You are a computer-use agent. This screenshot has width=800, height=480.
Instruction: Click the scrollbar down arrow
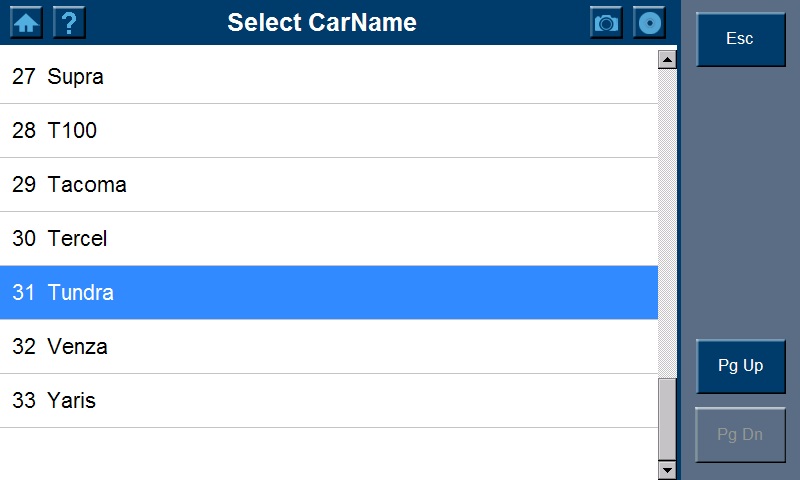[668, 469]
